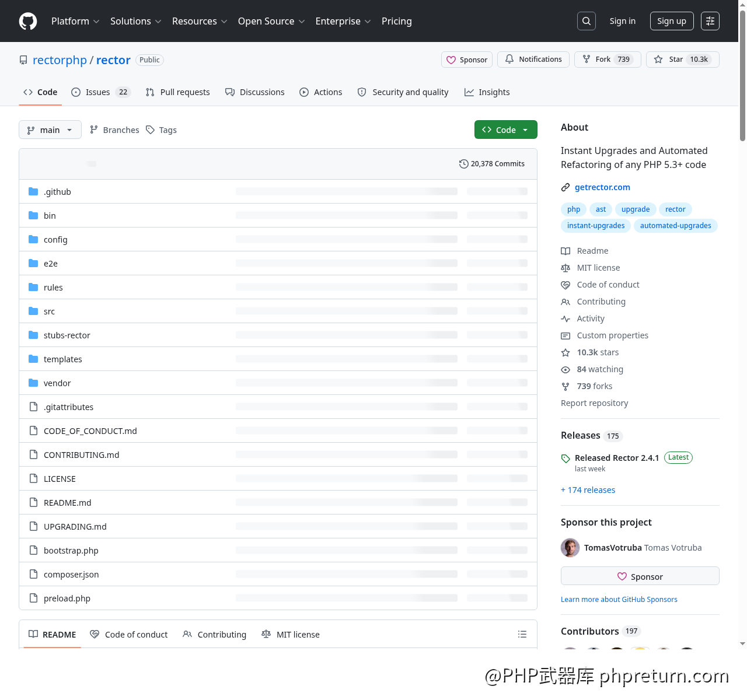747x700 pixels.
Task: Switch to the Issues tab
Action: pos(101,92)
